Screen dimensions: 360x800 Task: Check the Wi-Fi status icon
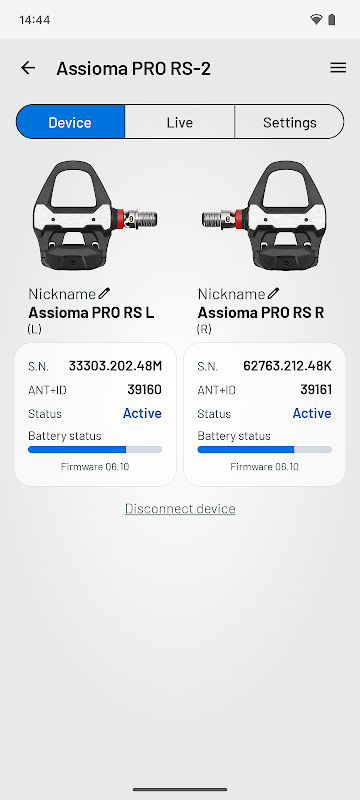316,20
